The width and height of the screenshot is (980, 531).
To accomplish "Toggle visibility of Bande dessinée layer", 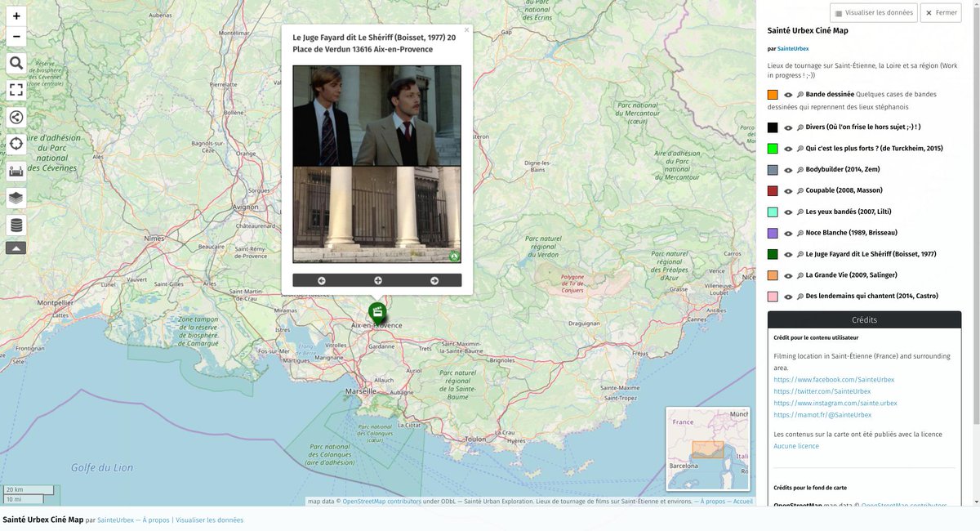I will (788, 95).
